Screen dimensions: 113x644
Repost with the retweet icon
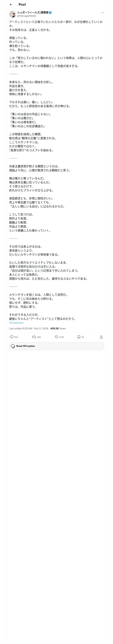coord(34,337)
